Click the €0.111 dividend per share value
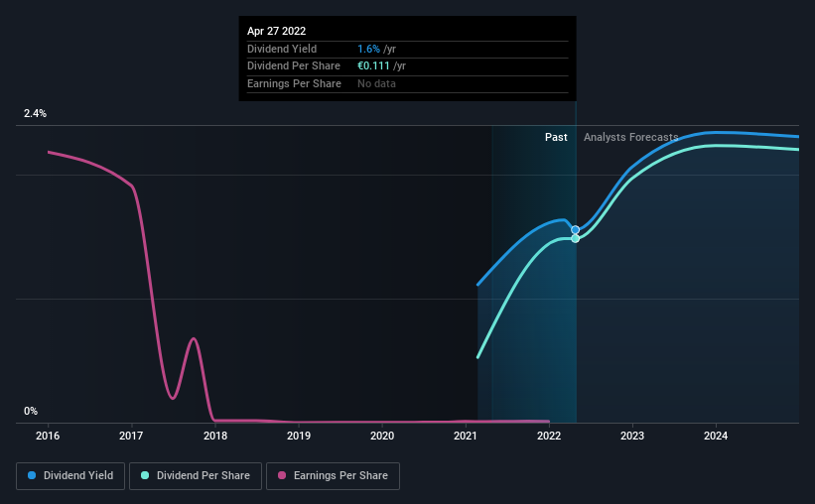Image resolution: width=815 pixels, height=504 pixels. [x=373, y=66]
